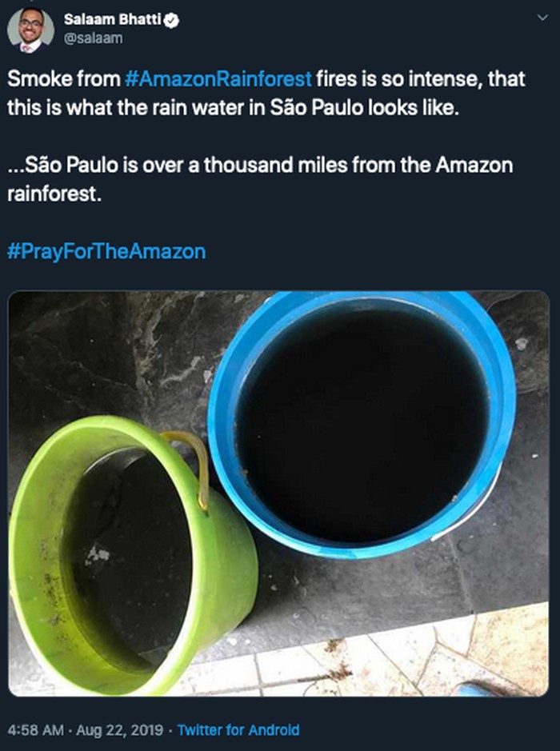This screenshot has width=560, height=751.
Task: Click the verified badge beside the name
Action: [171, 21]
